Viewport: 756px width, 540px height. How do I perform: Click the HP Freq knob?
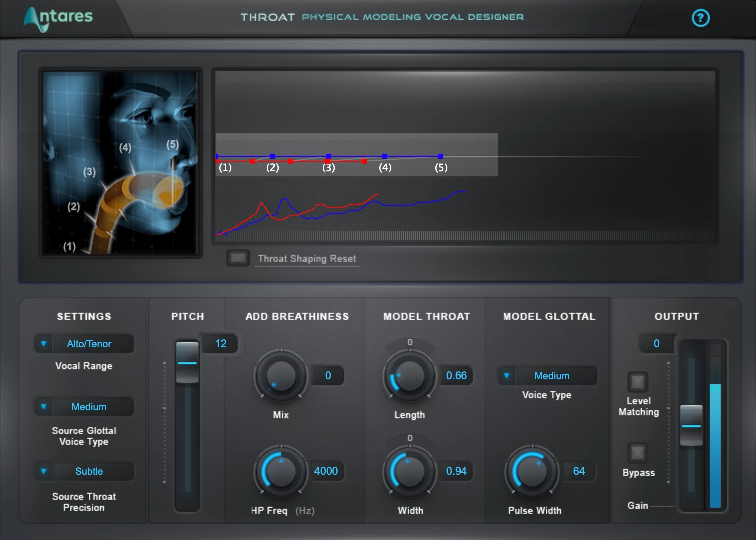pos(281,471)
